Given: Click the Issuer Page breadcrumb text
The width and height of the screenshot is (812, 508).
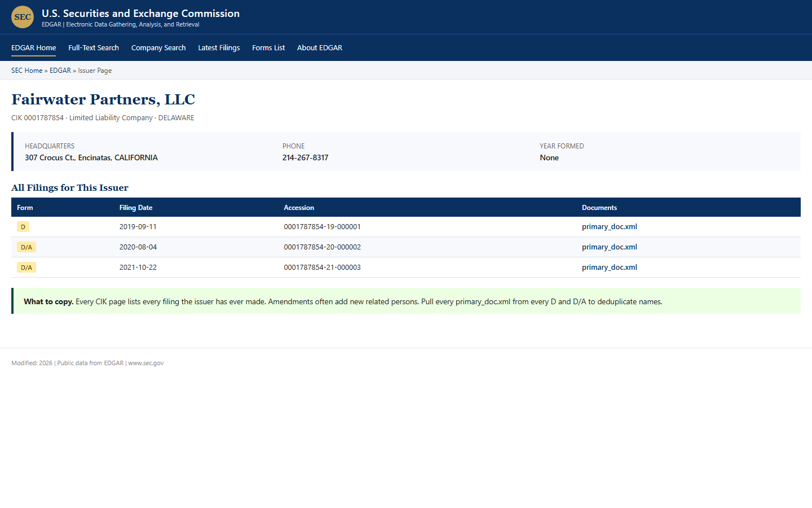Looking at the screenshot, I should pyautogui.click(x=95, y=71).
